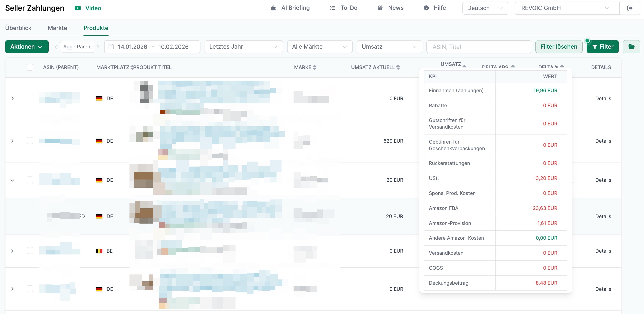Open the Alle Märkte dropdown
This screenshot has width=644, height=314.
pyautogui.click(x=319, y=46)
